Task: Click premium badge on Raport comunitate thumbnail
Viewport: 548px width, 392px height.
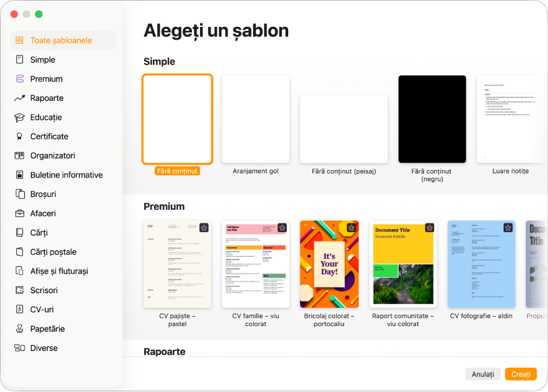Action: click(430, 228)
